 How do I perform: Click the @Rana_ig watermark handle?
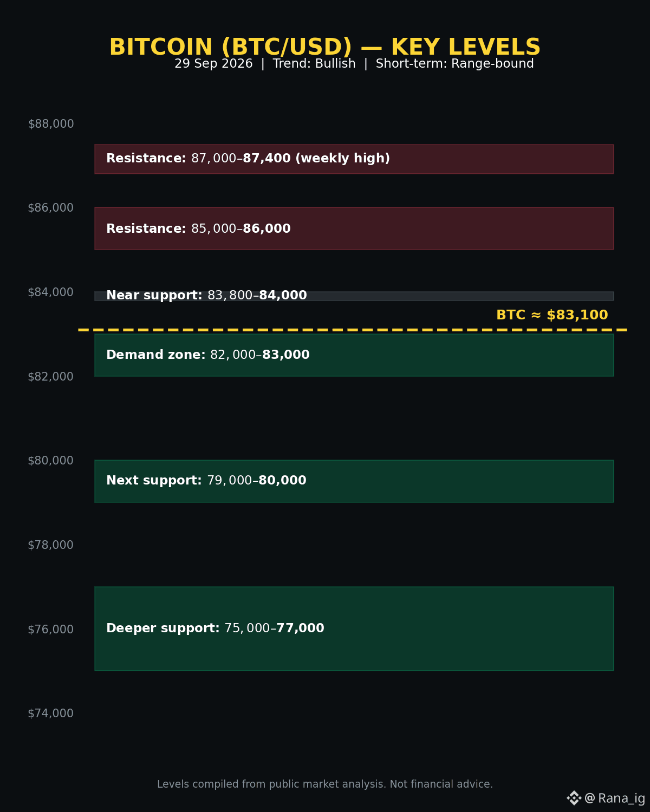click(x=615, y=798)
